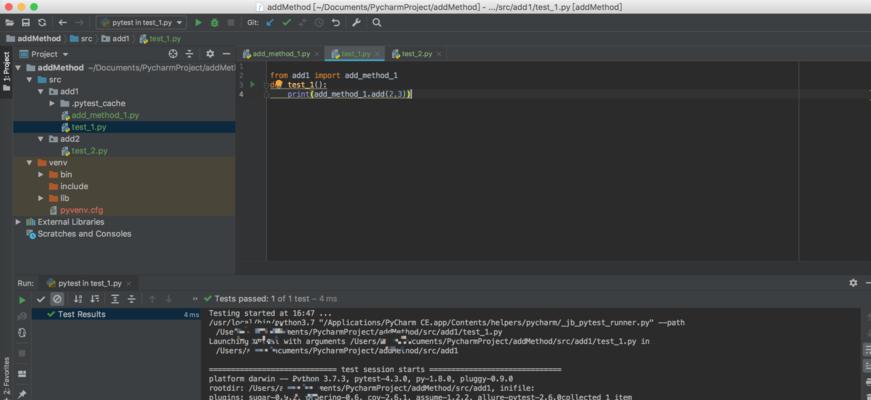
Task: Click the intention light bulb in editor
Action: [x=279, y=84]
